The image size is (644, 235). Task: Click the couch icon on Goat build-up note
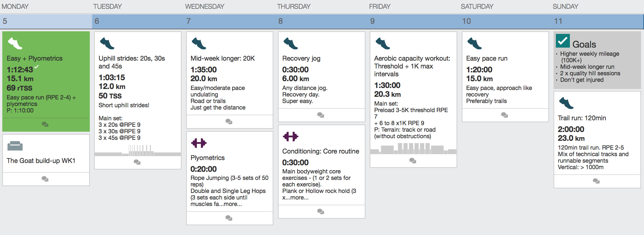15,146
